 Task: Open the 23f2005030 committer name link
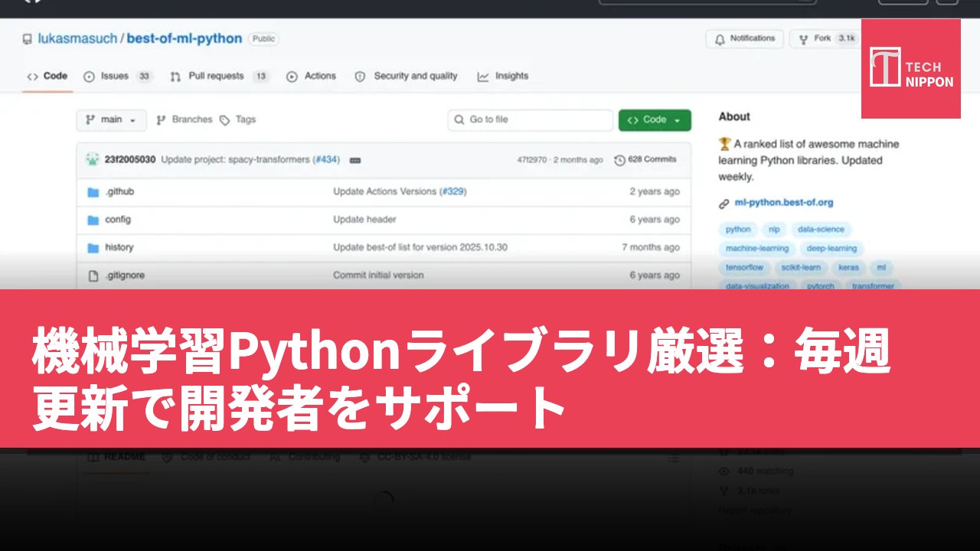(130, 160)
